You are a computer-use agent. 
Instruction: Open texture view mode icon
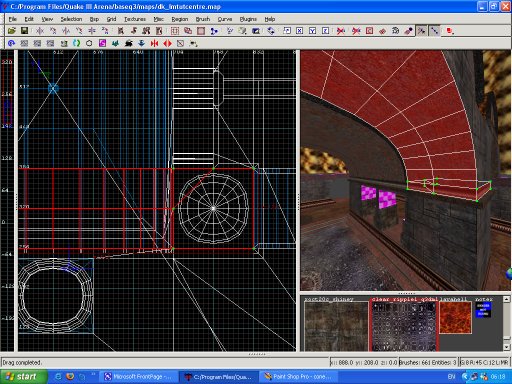[x=243, y=31]
